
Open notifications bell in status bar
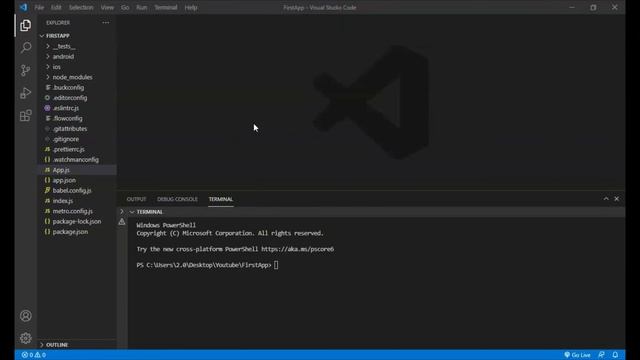615,355
